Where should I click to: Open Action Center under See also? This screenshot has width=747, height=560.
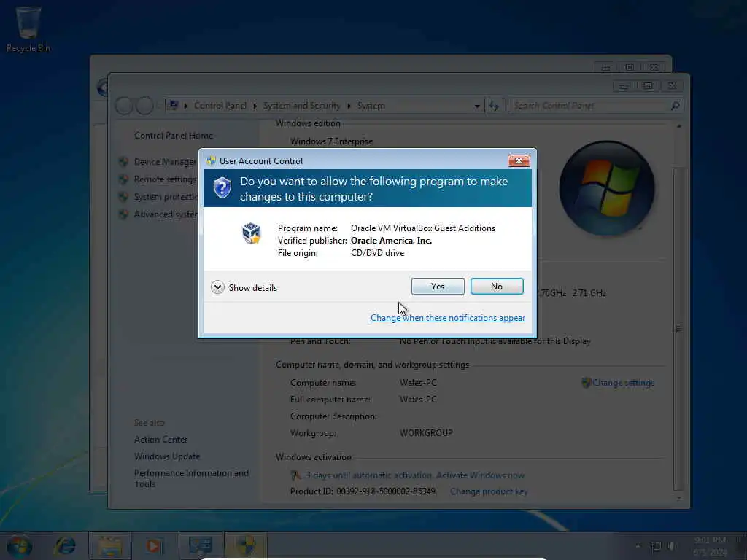[x=160, y=440]
